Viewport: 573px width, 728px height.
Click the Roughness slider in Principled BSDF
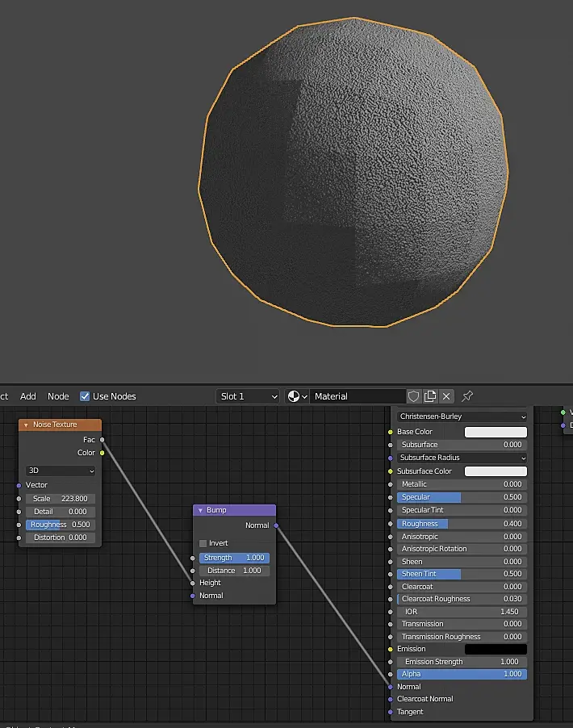(462, 524)
